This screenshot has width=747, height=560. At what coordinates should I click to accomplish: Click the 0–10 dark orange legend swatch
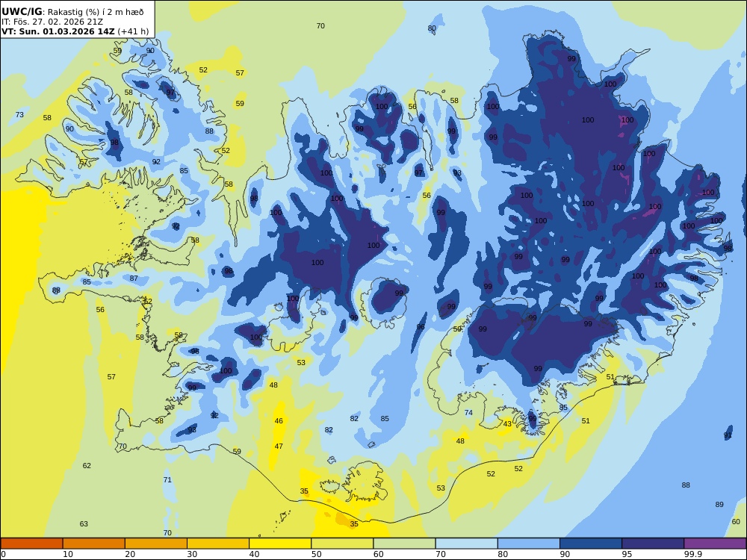[x=32, y=544]
